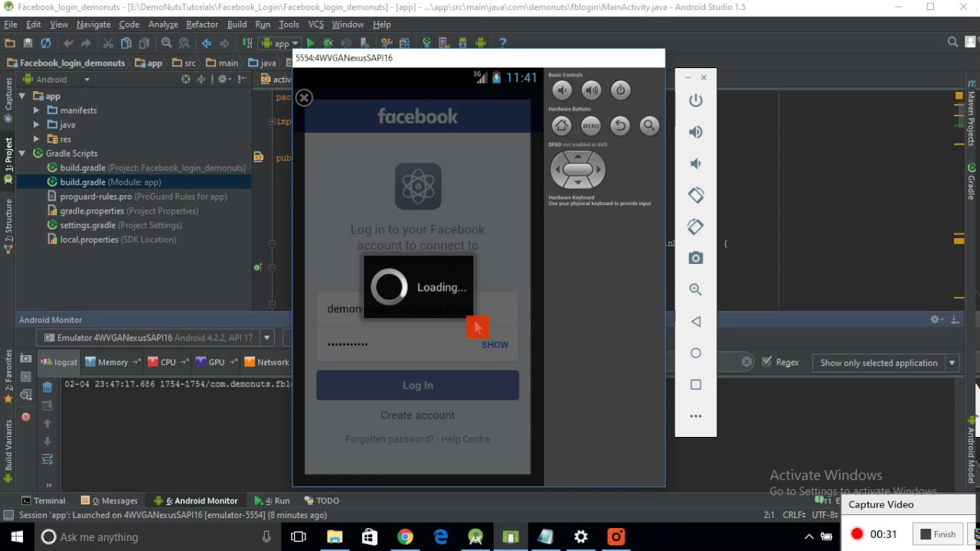
Task: Click emulator side panel volume up icon
Action: pos(695,132)
